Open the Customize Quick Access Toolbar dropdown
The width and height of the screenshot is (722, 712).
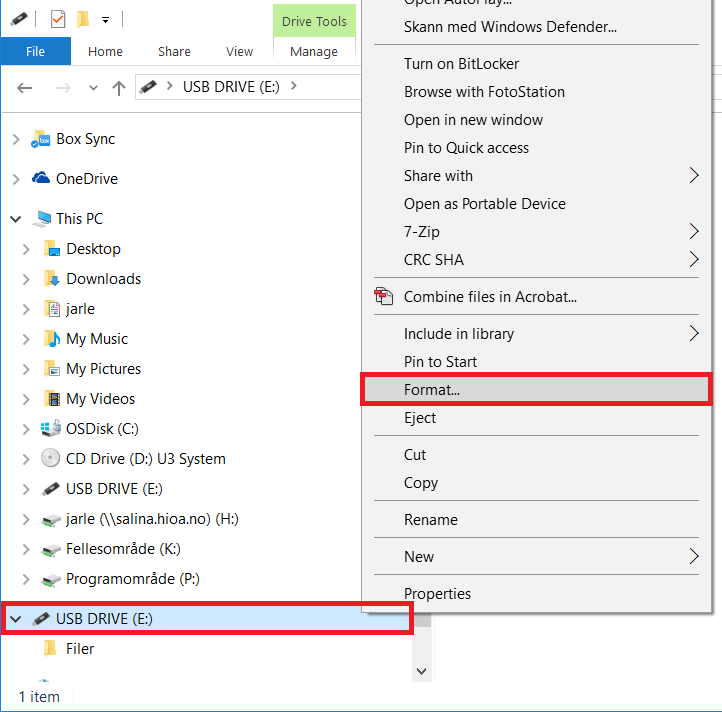pyautogui.click(x=105, y=20)
